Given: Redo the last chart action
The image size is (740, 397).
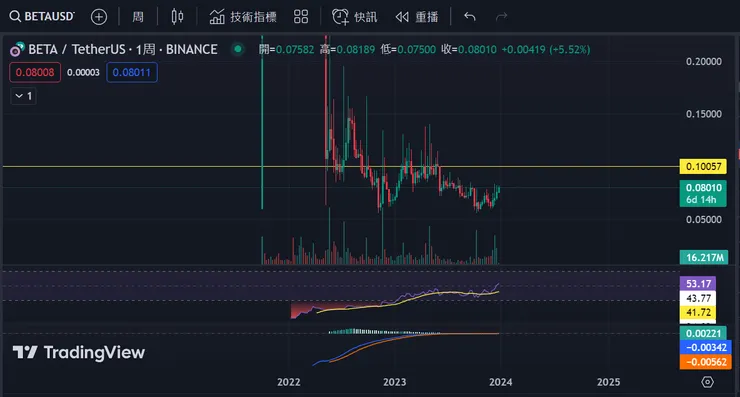Looking at the screenshot, I should (501, 17).
